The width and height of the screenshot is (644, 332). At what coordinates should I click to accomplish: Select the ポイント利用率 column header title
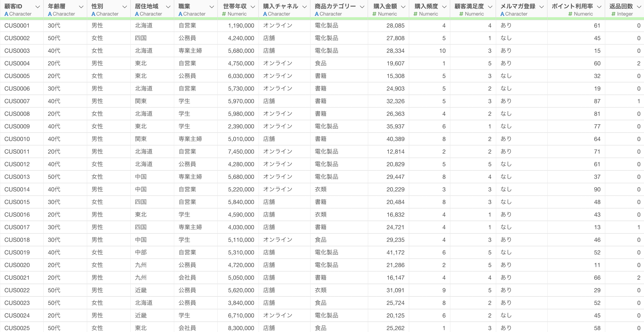click(x=572, y=6)
